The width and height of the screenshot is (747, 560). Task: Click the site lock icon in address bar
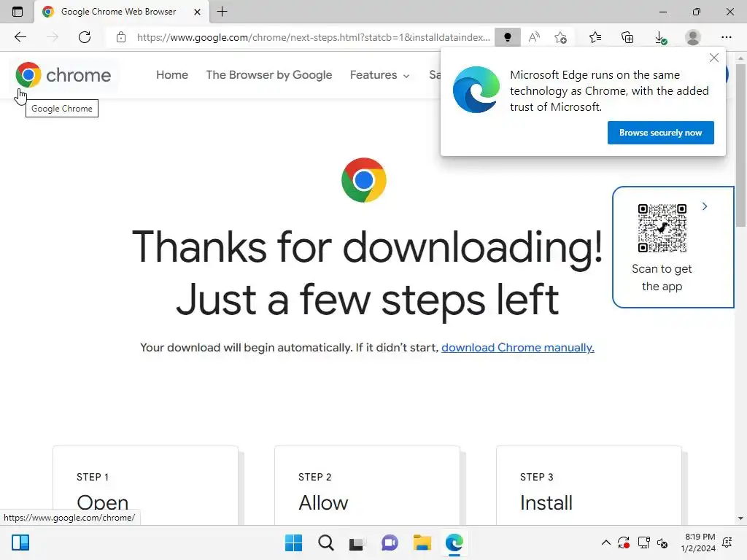click(121, 37)
